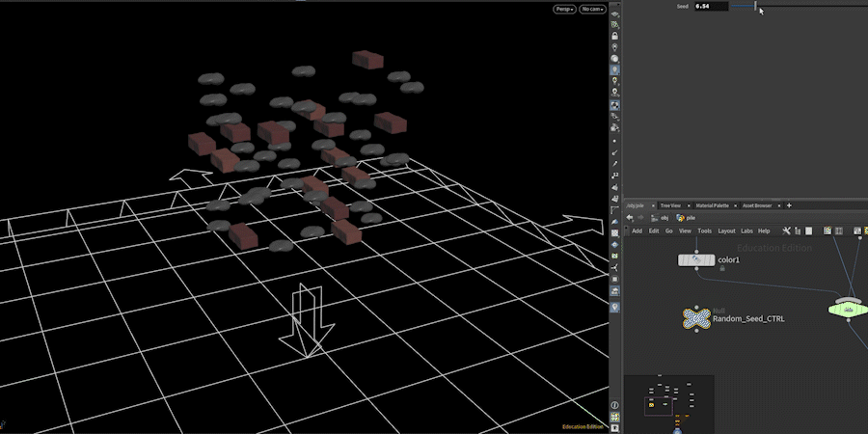Open the Persp view dropdown
The image size is (868, 434).
(564, 10)
